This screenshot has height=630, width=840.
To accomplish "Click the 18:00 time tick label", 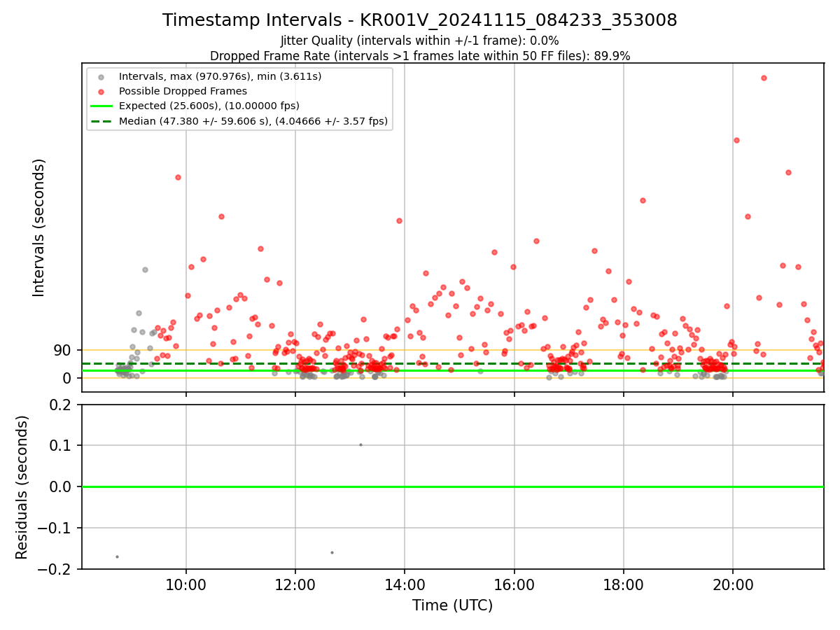I will (624, 584).
